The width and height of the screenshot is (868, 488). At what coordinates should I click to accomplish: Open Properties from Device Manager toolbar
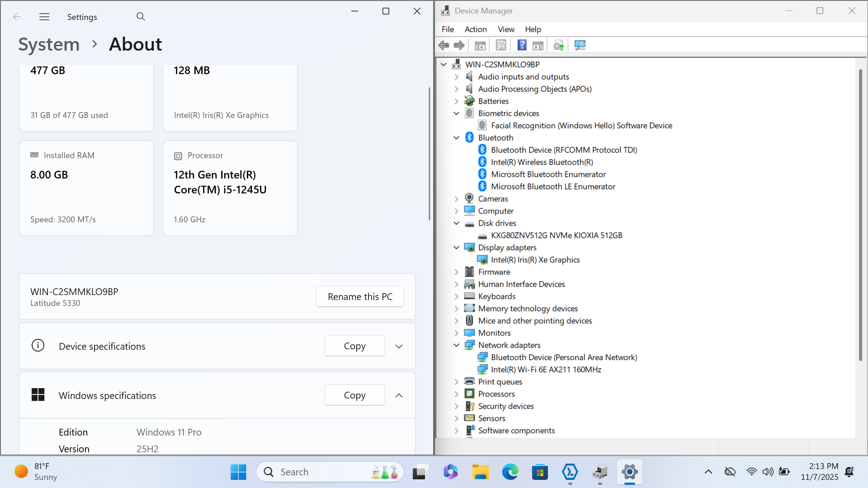pos(501,45)
